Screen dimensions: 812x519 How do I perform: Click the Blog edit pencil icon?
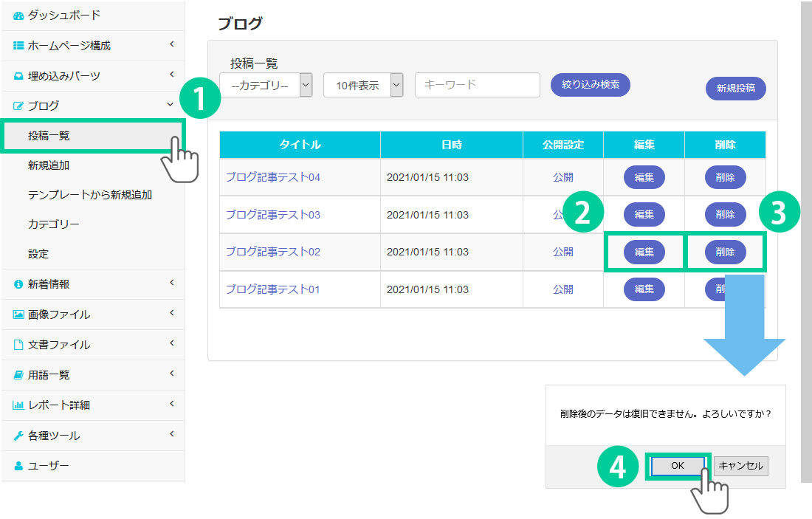[x=18, y=106]
